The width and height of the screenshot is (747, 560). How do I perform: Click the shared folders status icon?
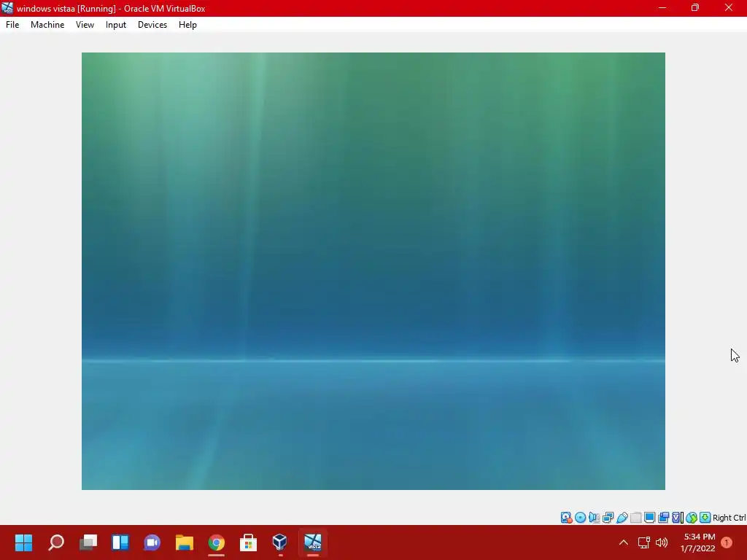pyautogui.click(x=635, y=518)
